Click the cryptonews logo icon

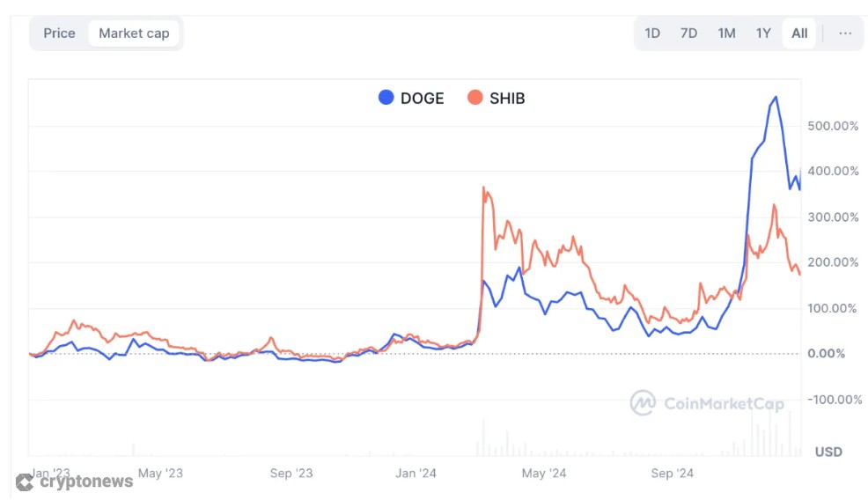(25, 482)
